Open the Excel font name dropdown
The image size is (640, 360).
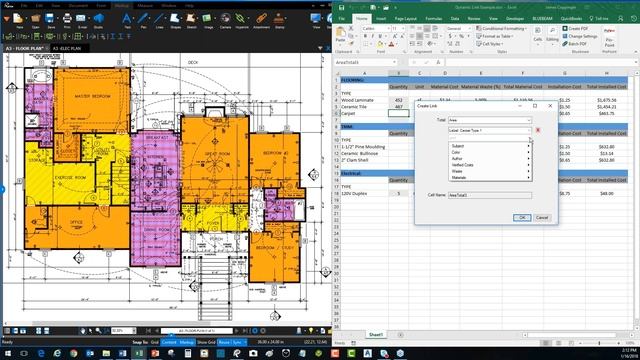click(388, 29)
